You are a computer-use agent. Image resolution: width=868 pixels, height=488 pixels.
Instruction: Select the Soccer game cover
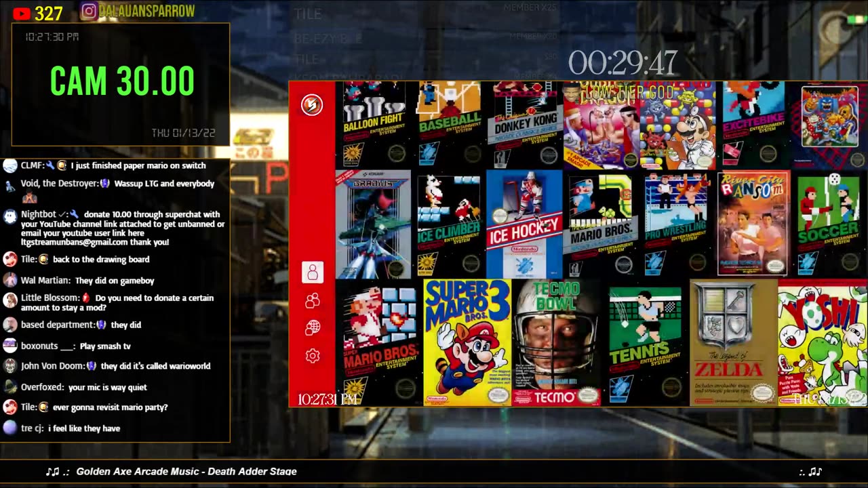click(x=828, y=224)
